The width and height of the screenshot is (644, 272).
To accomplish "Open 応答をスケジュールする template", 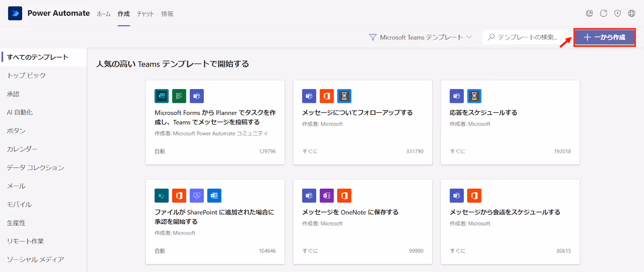I will click(483, 112).
